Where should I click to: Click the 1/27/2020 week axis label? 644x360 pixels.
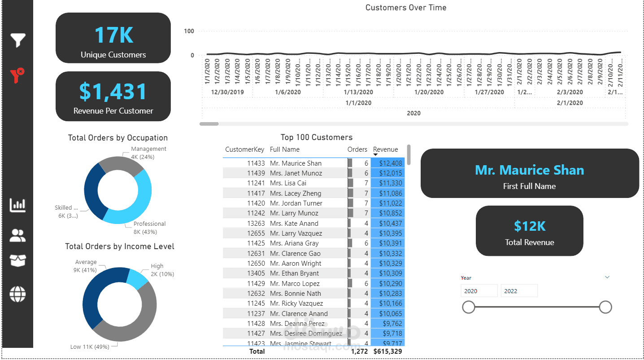[x=490, y=92]
